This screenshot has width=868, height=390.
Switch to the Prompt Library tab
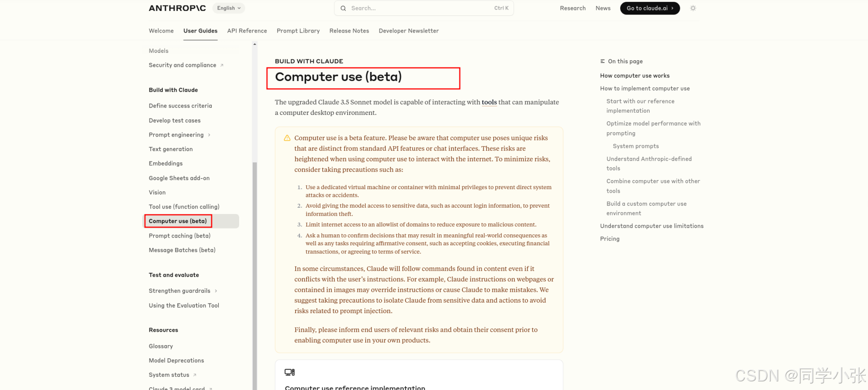click(x=298, y=31)
